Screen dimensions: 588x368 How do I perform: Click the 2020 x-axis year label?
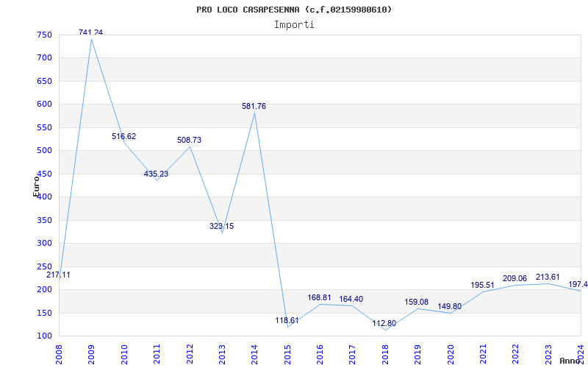pos(450,354)
